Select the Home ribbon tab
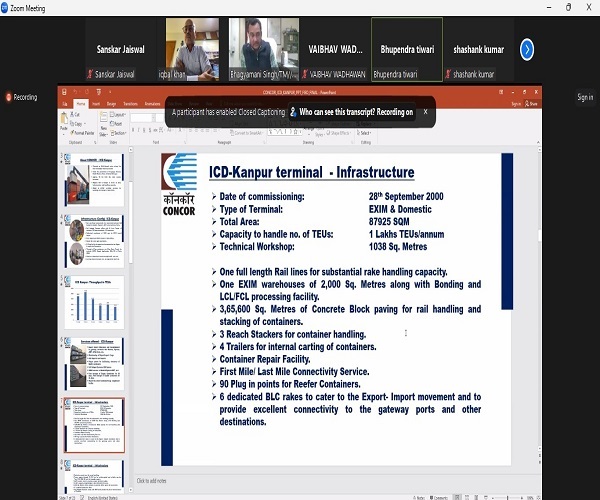The height and width of the screenshot is (500, 600). coord(81,104)
